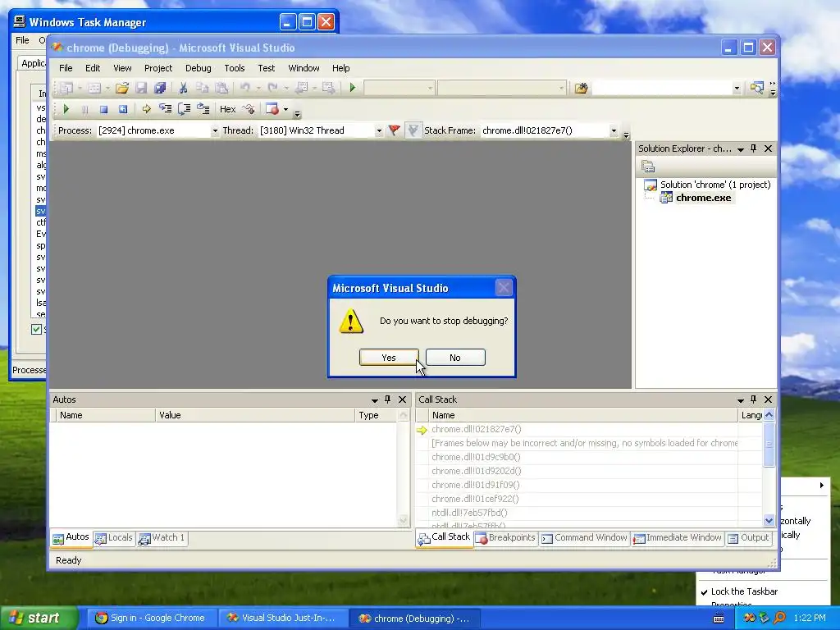The width and height of the screenshot is (840, 630).
Task: Open the Tools menu
Action: pos(234,68)
